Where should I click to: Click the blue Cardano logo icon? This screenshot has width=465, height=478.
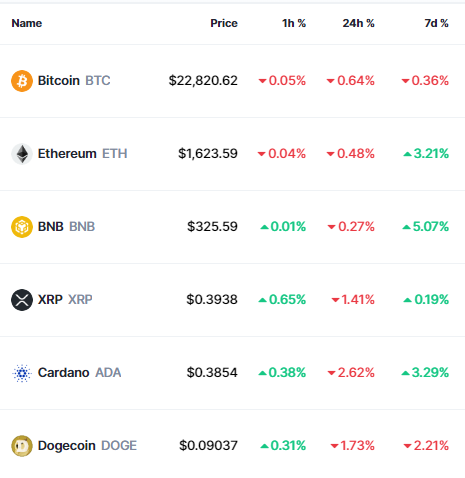pyautogui.click(x=22, y=373)
